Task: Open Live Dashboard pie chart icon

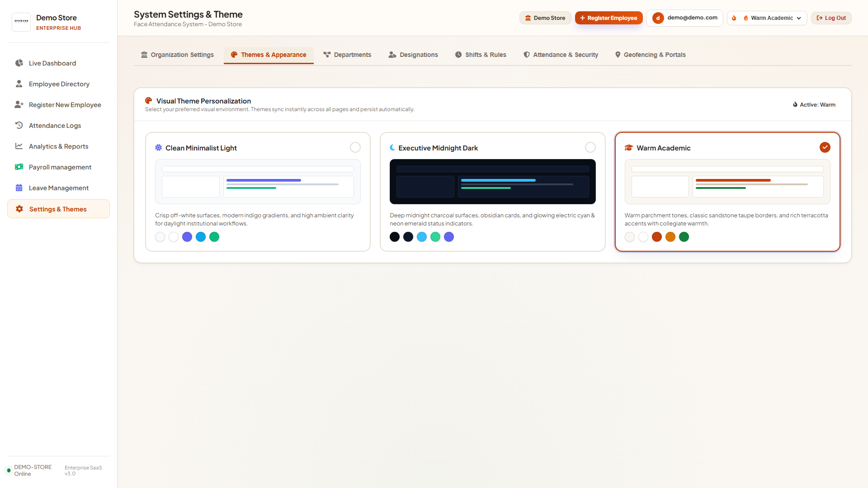Action: pos(19,63)
